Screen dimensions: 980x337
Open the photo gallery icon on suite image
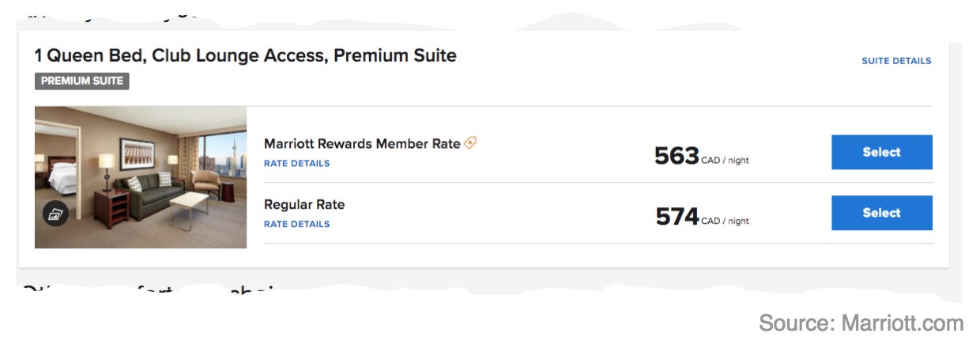click(55, 214)
